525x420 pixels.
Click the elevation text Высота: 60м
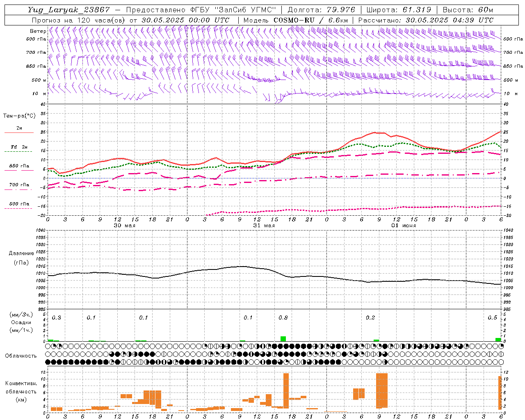point(468,10)
